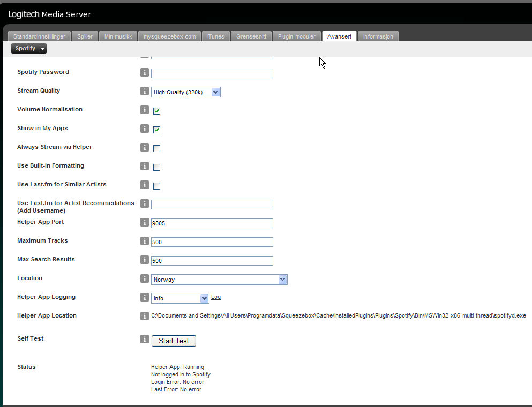
Task: Switch to the Grensesnitt tab
Action: pos(251,36)
